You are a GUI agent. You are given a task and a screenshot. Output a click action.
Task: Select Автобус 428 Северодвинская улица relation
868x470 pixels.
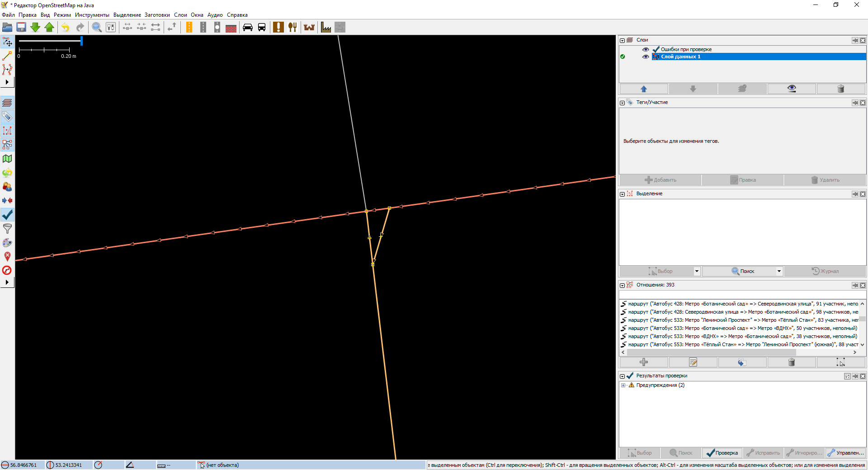coord(739,312)
